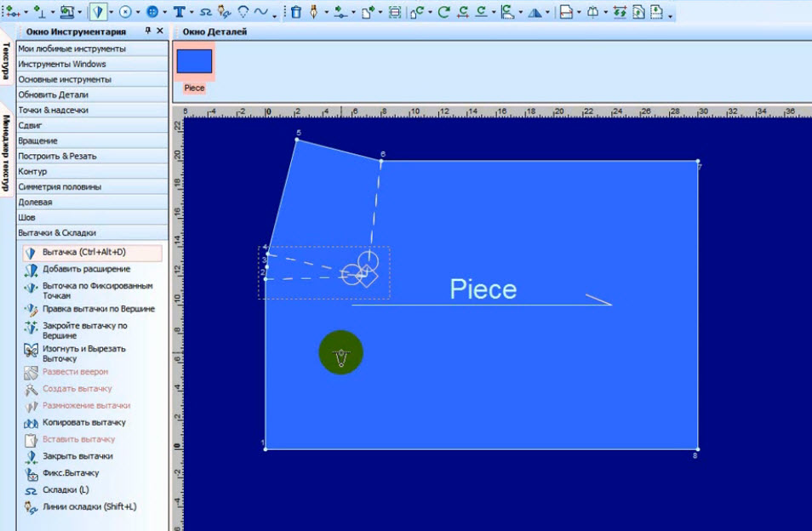Expand the Точки & надсечки category
This screenshot has height=531, width=812.
(92, 110)
